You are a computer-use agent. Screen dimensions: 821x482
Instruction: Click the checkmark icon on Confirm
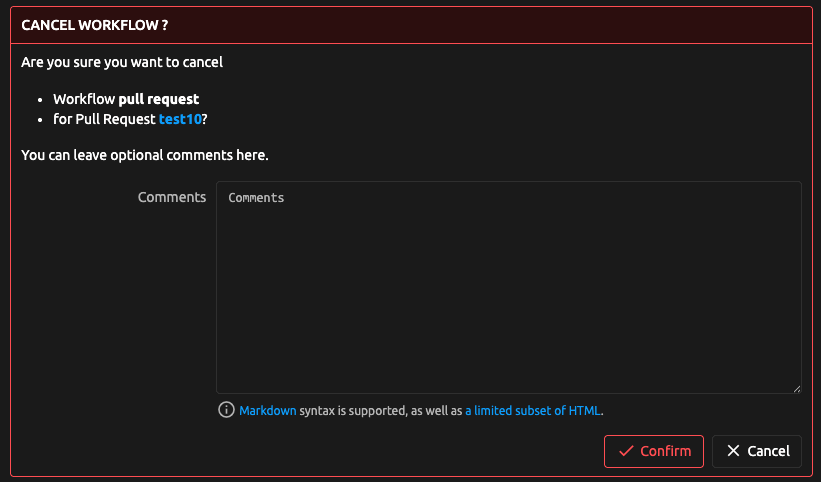click(626, 451)
